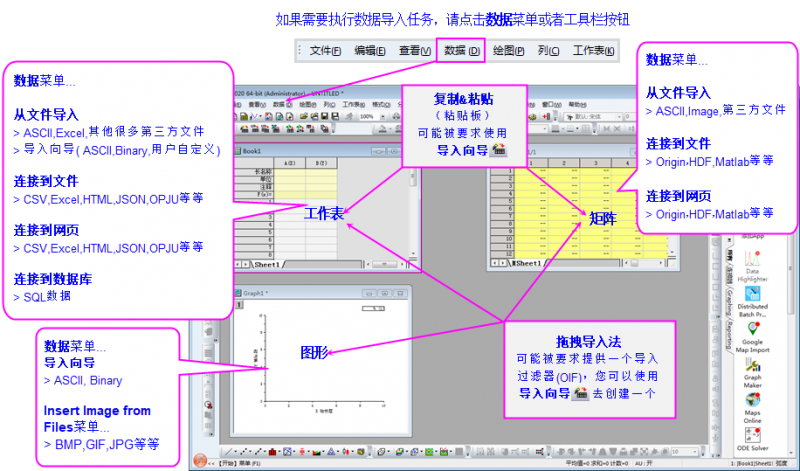Open the 默认: 宋体 font dropdown

(619, 116)
